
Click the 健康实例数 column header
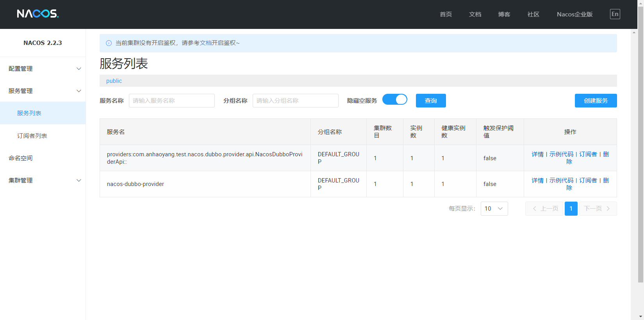point(455,132)
